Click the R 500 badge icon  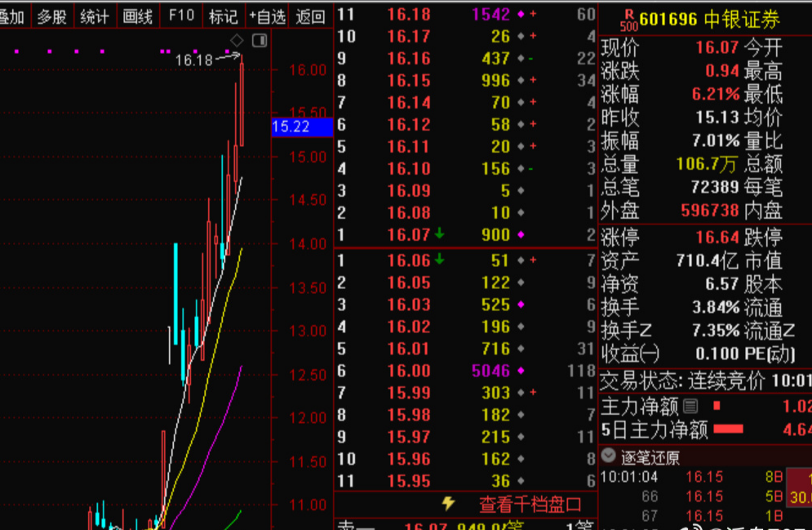tap(628, 20)
